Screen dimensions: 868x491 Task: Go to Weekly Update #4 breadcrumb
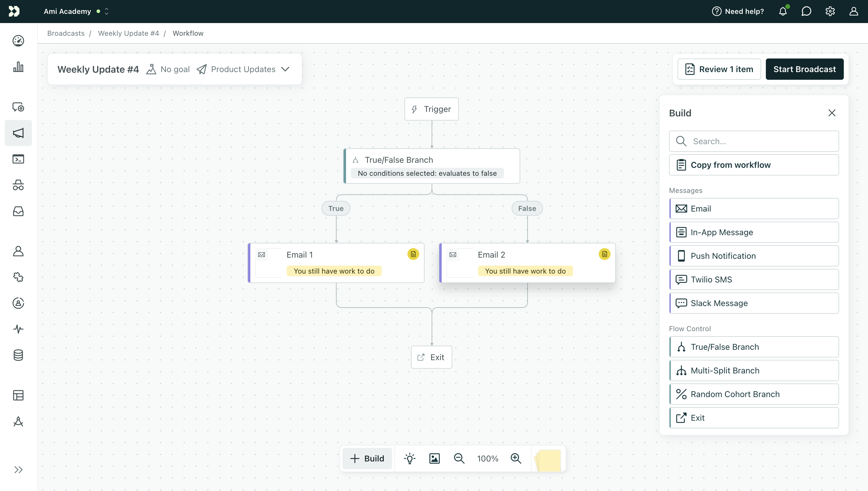coord(128,33)
